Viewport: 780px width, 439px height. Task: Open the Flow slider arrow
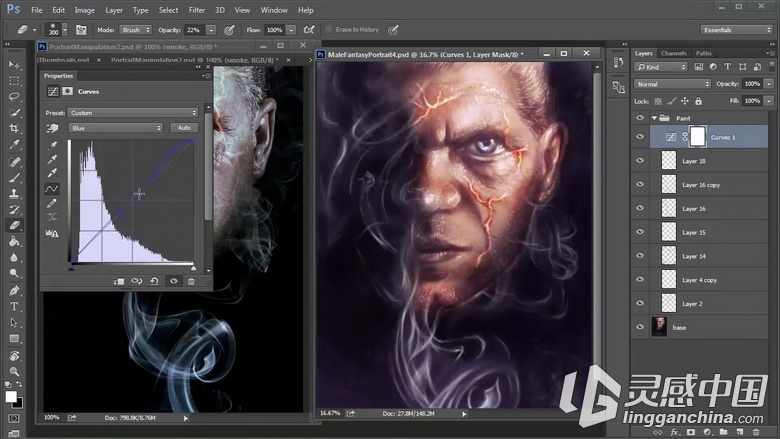[292, 30]
